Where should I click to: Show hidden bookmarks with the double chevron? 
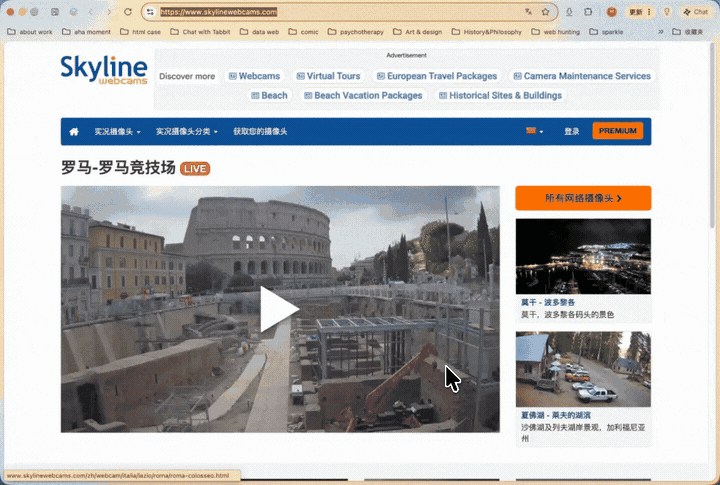[661, 32]
